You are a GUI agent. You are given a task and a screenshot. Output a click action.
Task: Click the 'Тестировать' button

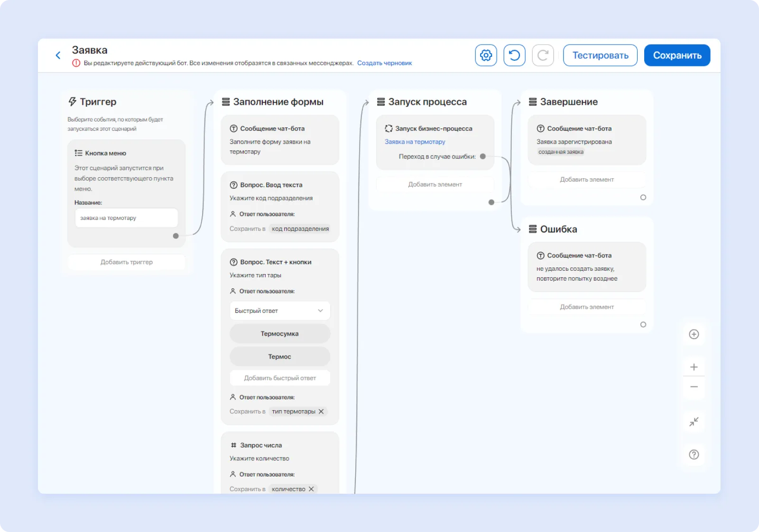click(600, 55)
